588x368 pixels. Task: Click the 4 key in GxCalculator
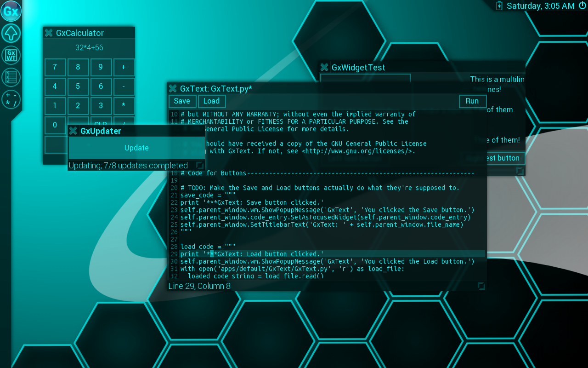tap(55, 86)
